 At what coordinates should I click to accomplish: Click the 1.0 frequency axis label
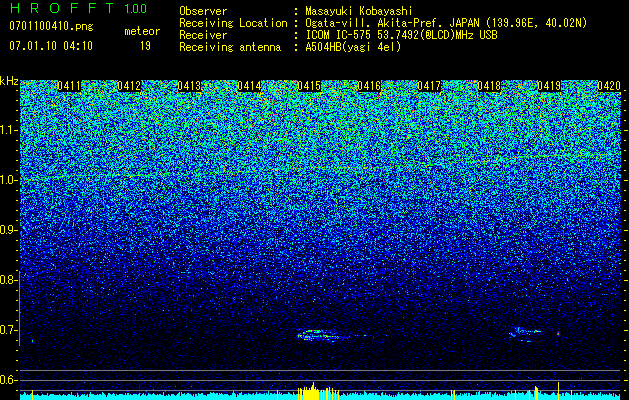click(x=8, y=181)
